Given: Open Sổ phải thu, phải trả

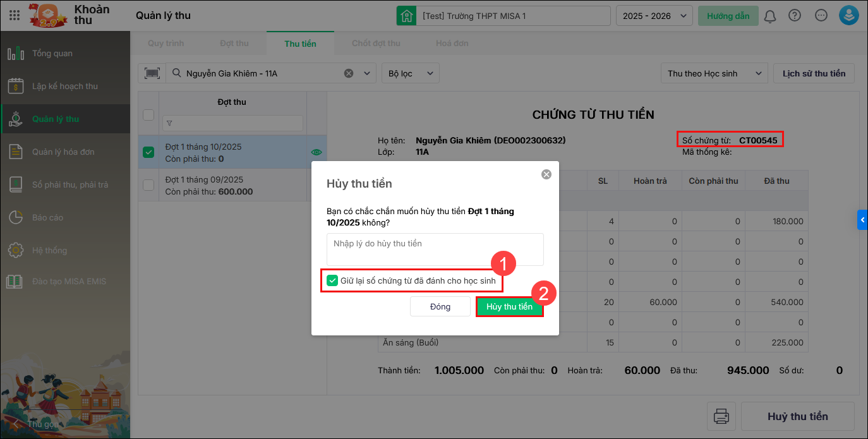Looking at the screenshot, I should click(65, 184).
